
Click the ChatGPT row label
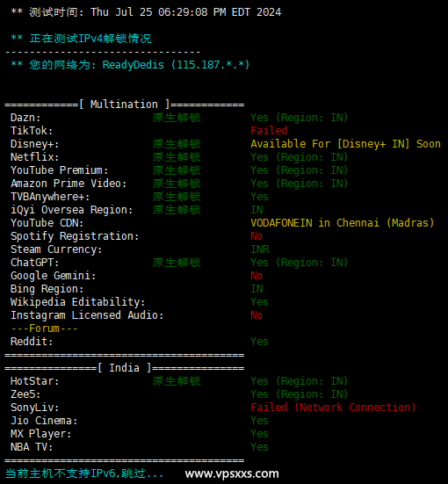click(34, 263)
